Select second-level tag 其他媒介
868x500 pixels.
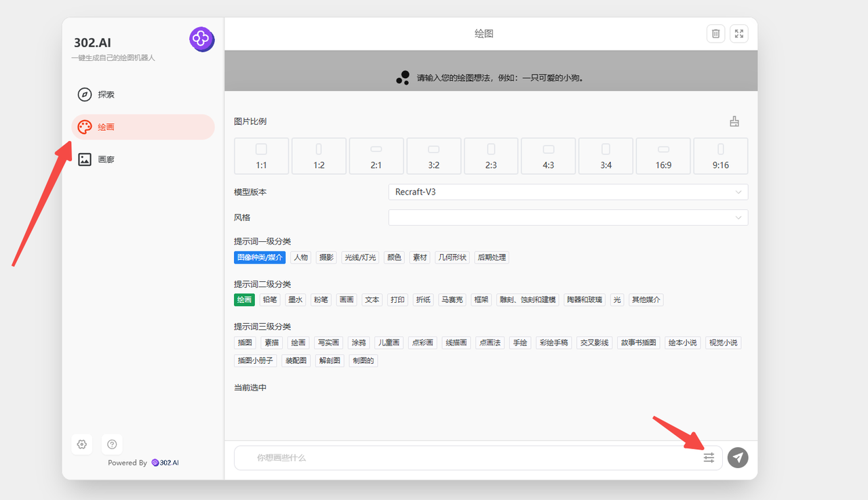[x=646, y=299]
